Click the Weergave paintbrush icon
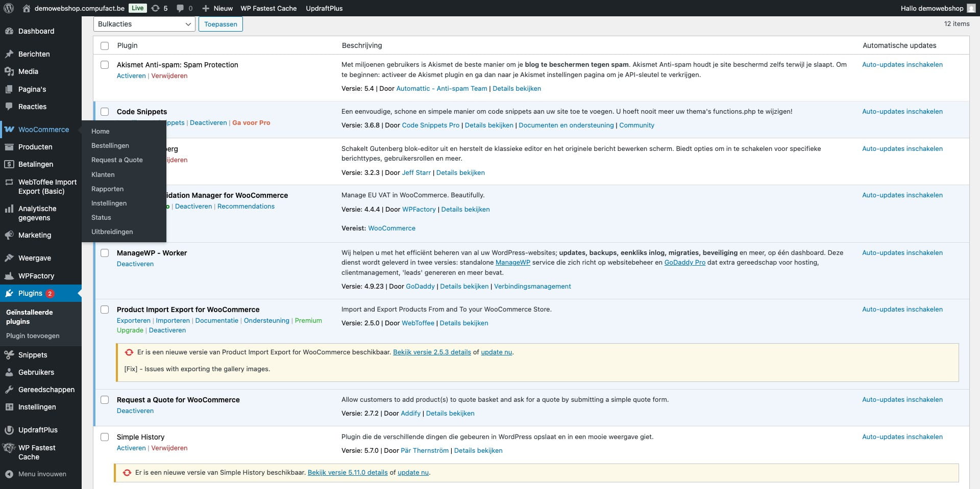Image resolution: width=980 pixels, height=489 pixels. [x=9, y=258]
